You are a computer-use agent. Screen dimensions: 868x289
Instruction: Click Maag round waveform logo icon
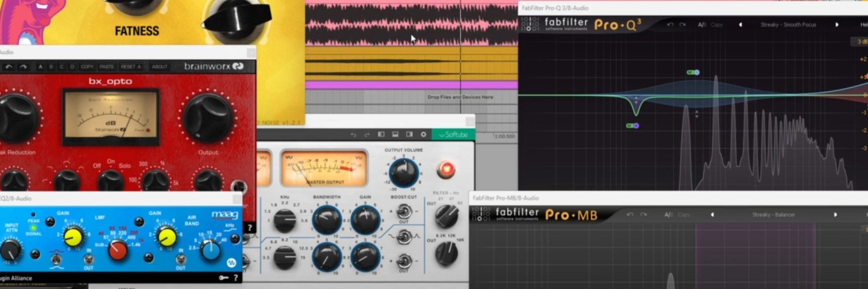[x=231, y=263]
